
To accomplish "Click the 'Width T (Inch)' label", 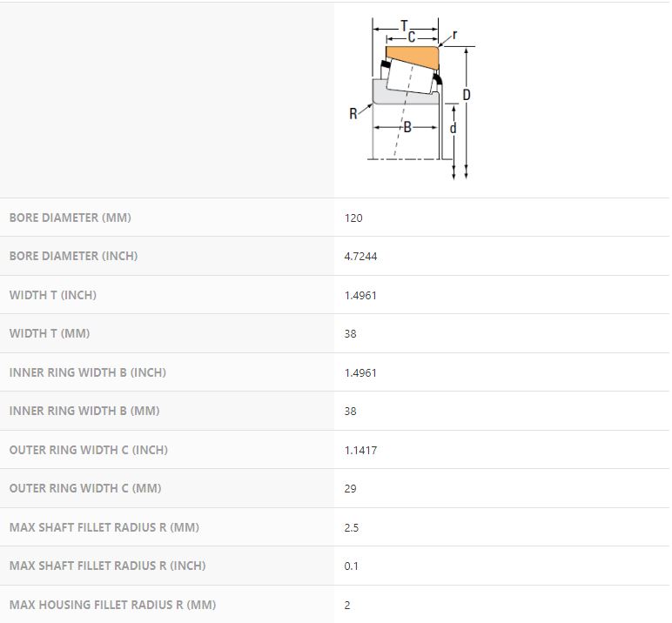I will coord(53,295).
